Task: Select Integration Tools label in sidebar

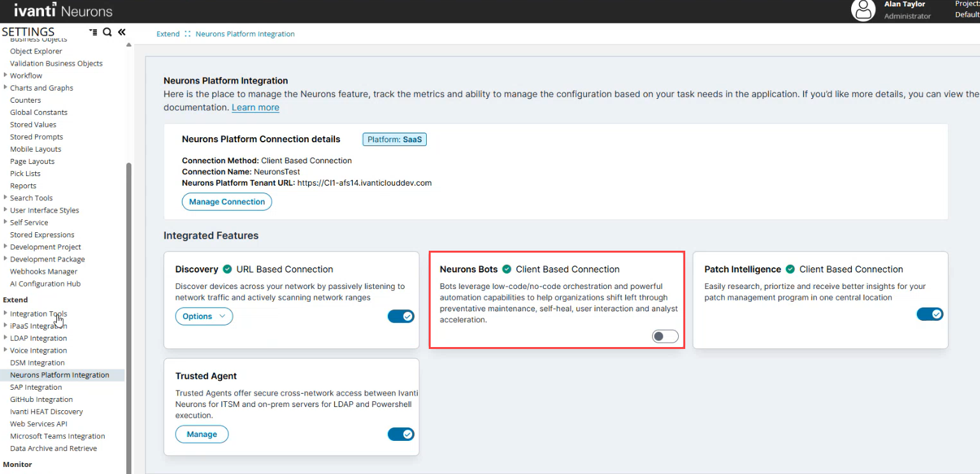Action: click(38, 314)
